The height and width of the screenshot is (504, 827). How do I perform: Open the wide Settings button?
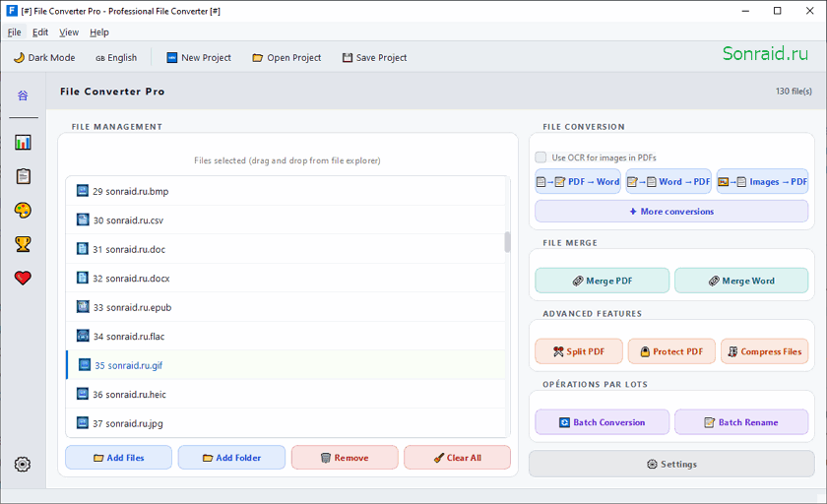(x=671, y=464)
